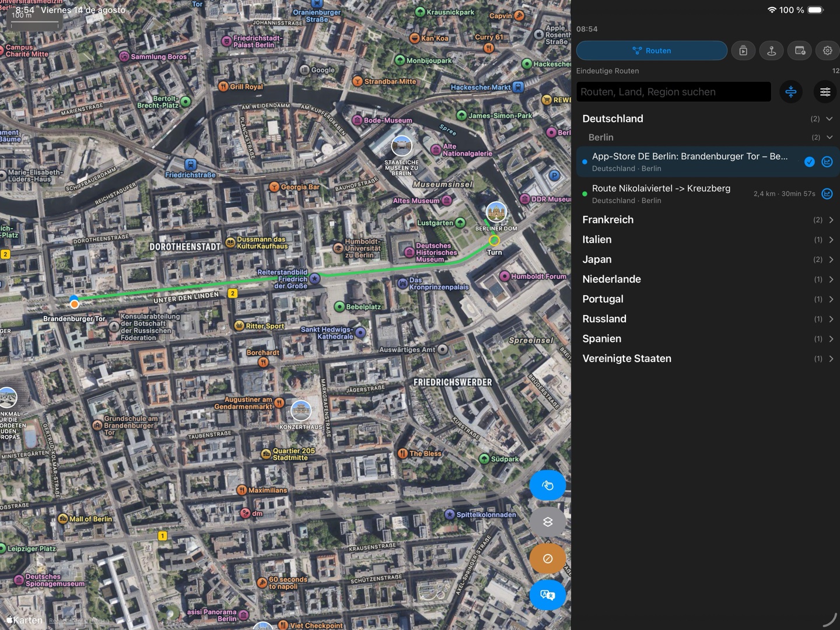
Task: Tap the Friedrichstraße station icon
Action: point(190,165)
